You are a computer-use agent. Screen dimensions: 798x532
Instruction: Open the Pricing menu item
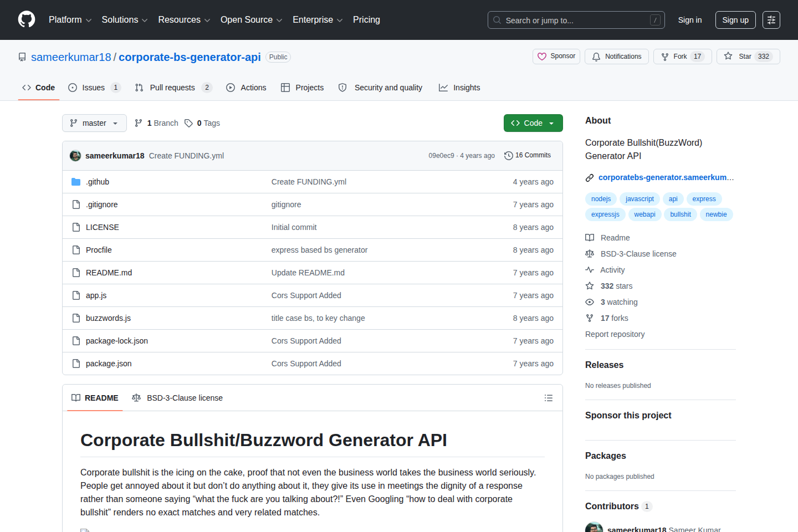(x=366, y=19)
